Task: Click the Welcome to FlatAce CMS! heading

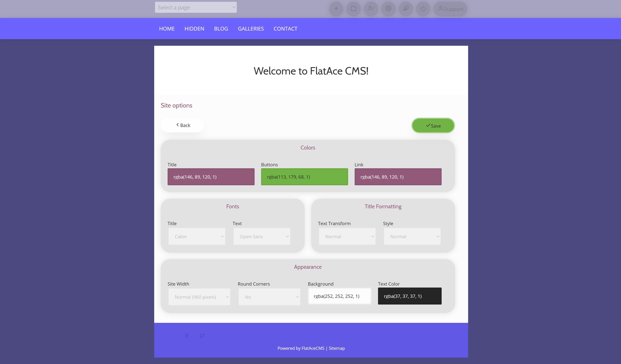Action: point(311,71)
